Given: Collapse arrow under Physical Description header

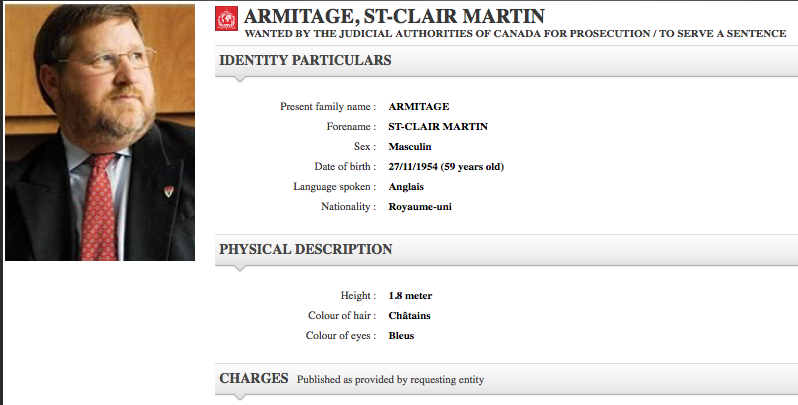Looking at the screenshot, I should click(239, 268).
